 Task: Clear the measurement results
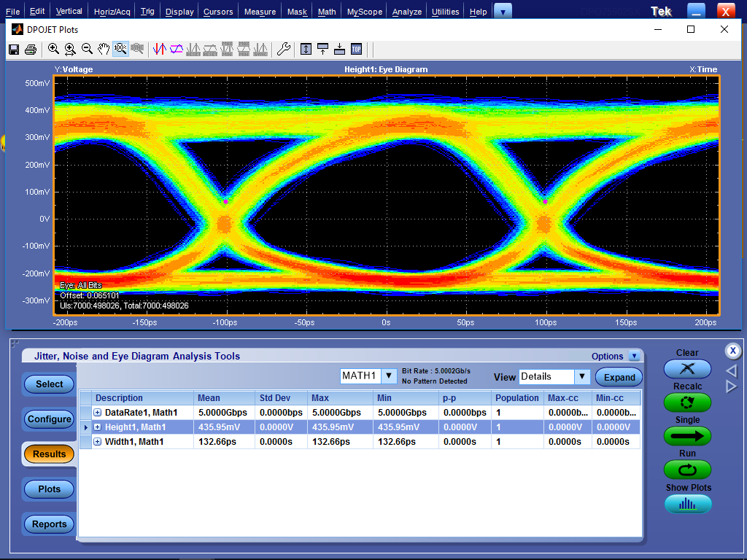[x=687, y=368]
